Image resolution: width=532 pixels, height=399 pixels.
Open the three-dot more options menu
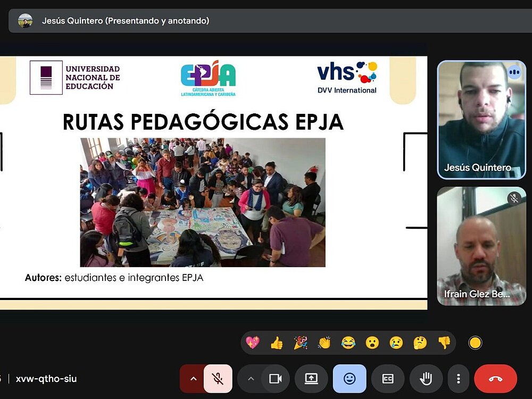(x=459, y=379)
